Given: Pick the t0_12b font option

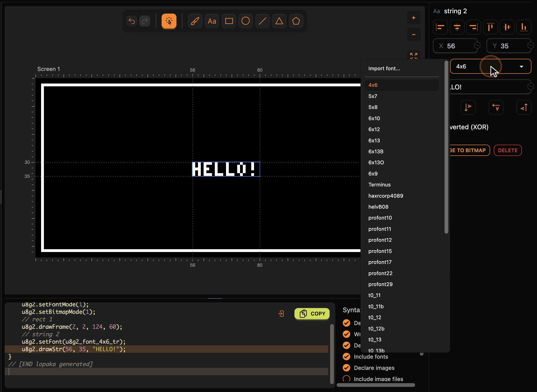Looking at the screenshot, I should click(x=402, y=328).
